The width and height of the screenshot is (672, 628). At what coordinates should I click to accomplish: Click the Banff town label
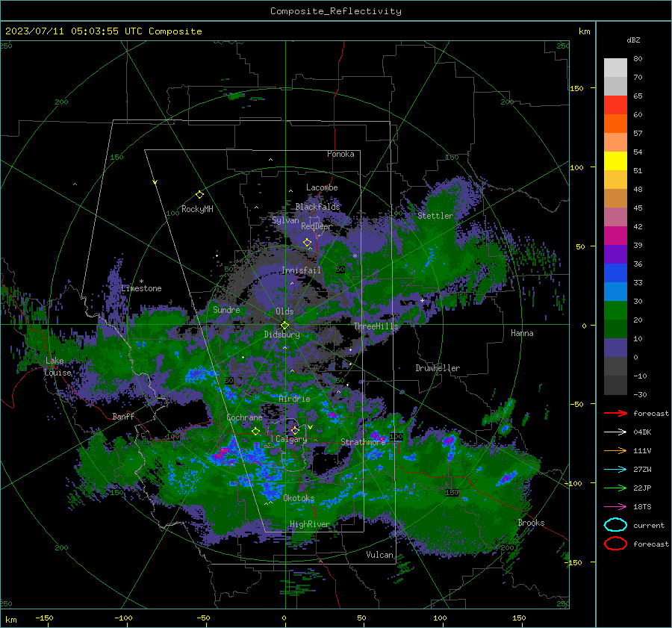click(x=123, y=417)
